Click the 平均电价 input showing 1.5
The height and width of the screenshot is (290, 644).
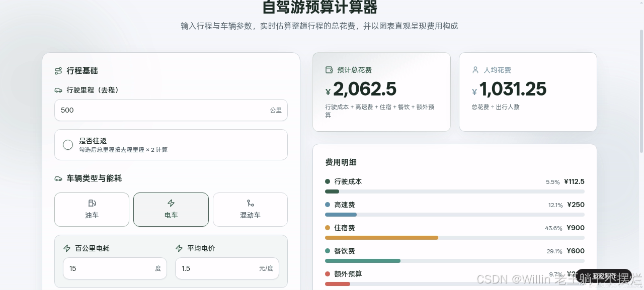pyautogui.click(x=227, y=268)
